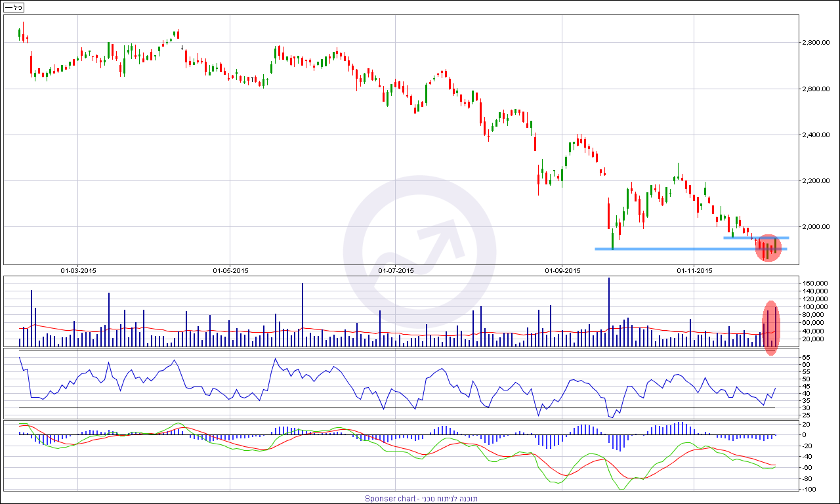Select the red highlight oval on volume bars
Image resolution: width=840 pixels, height=504 pixels.
(x=772, y=327)
